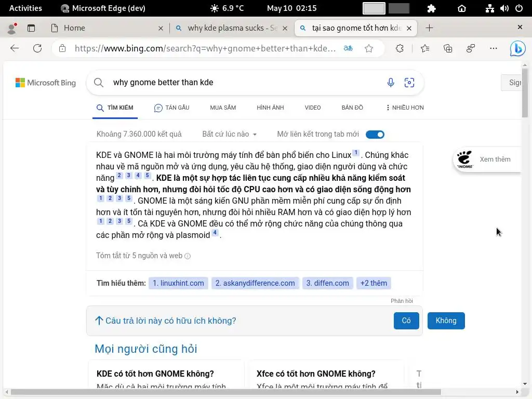Click the translate page icon in address bar
Viewport: 532px width, 399px height.
point(348,48)
